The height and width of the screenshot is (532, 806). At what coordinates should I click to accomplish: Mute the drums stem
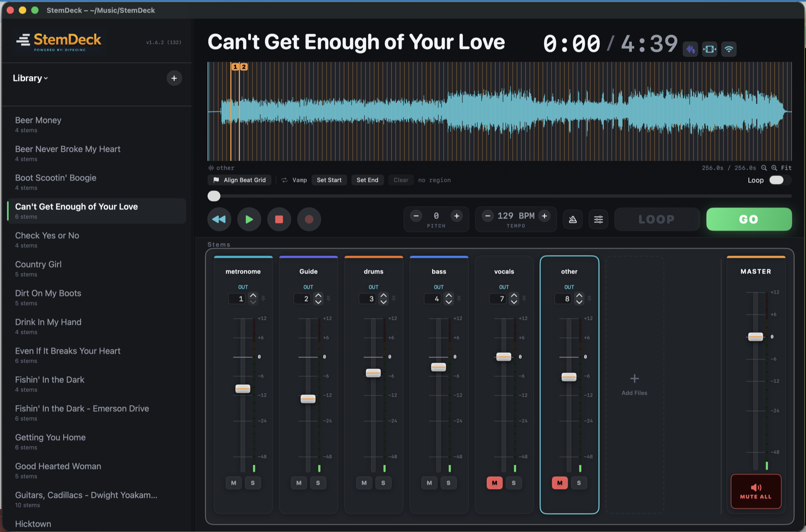click(364, 483)
